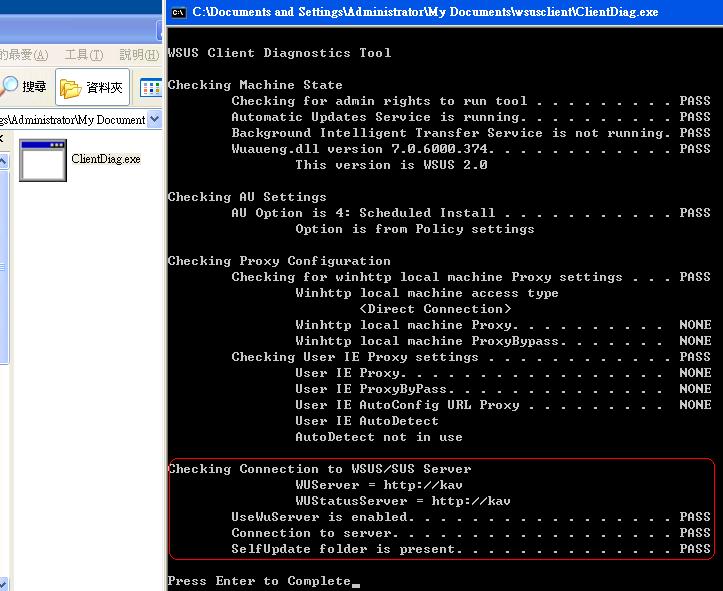This screenshot has height=591, width=723.
Task: Click 'WUStatusServer = http://kav' line
Action: (x=403, y=501)
